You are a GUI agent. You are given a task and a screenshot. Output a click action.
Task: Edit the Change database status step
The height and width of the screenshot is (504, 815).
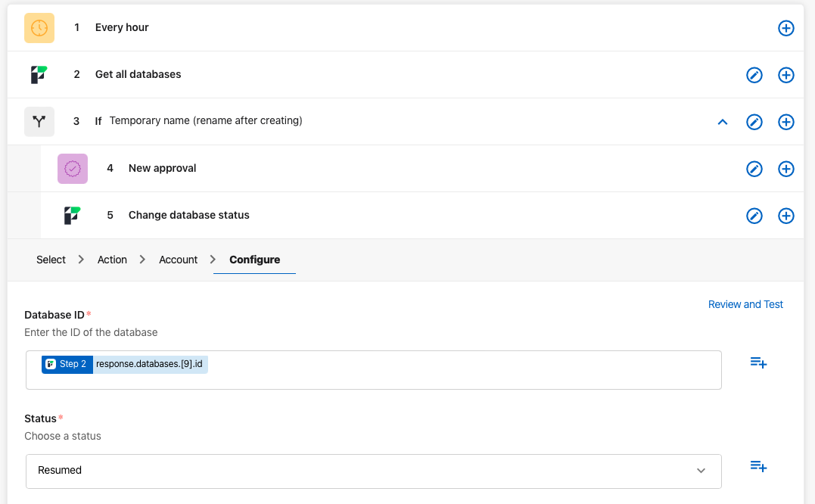754,216
